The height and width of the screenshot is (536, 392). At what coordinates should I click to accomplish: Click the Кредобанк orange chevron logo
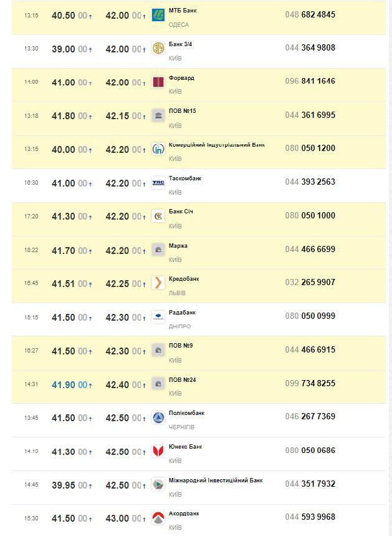coord(158,284)
